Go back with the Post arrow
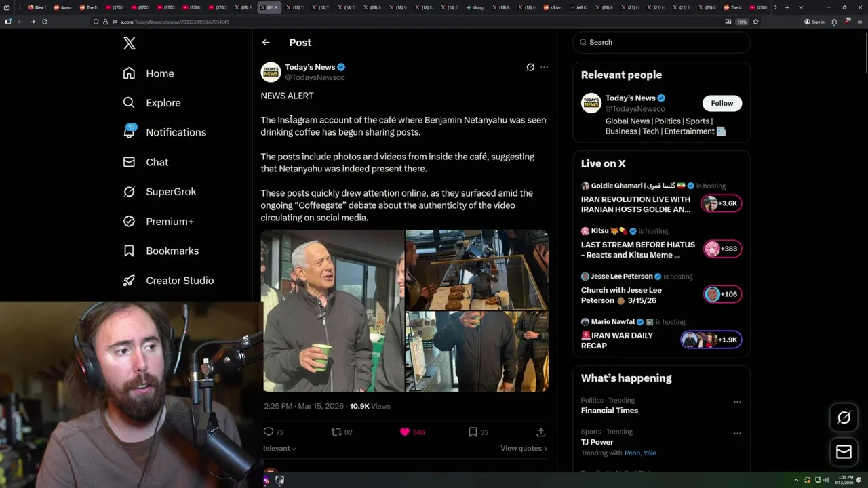The width and height of the screenshot is (868, 488). (x=266, y=42)
